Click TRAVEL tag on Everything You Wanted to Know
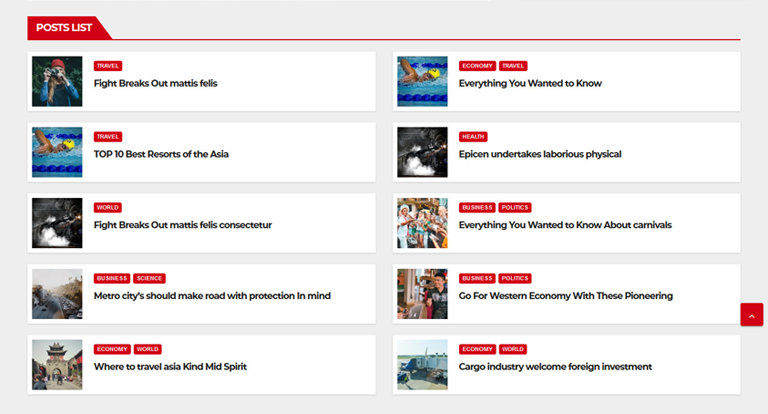The image size is (768, 414). [x=513, y=66]
